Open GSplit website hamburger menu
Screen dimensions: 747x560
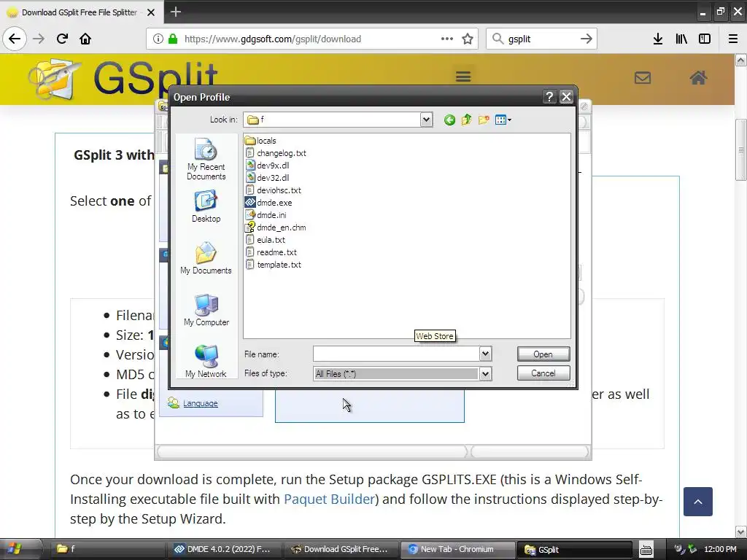(463, 76)
